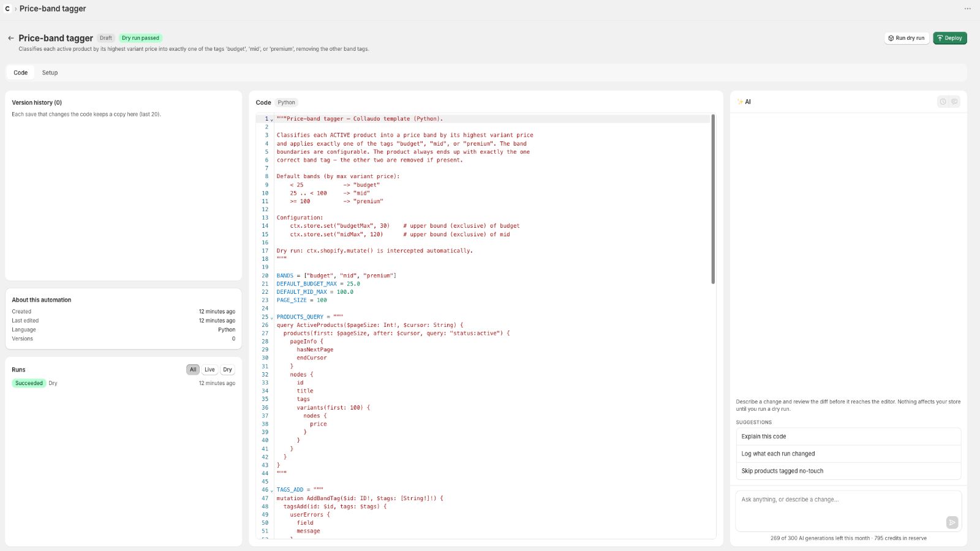Screen dimensions: 980x551
Task: Open the three-dot more options menu
Action: point(968,9)
